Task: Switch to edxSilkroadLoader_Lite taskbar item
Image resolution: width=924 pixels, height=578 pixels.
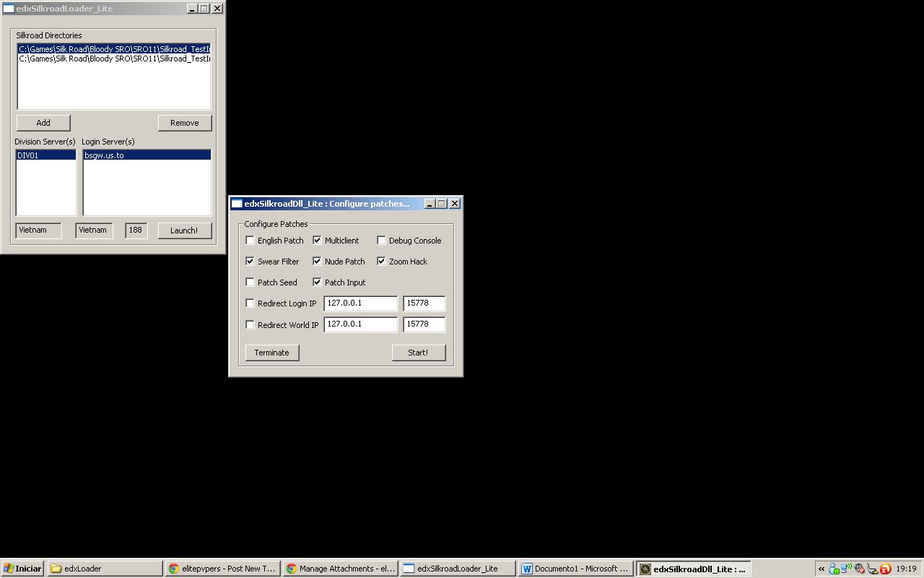Action: point(458,569)
